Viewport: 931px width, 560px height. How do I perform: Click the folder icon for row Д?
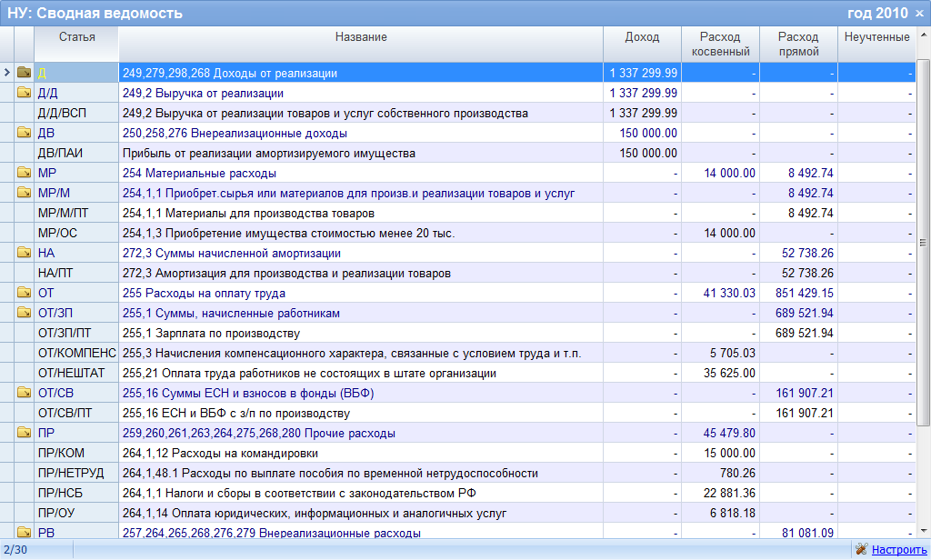[24, 73]
